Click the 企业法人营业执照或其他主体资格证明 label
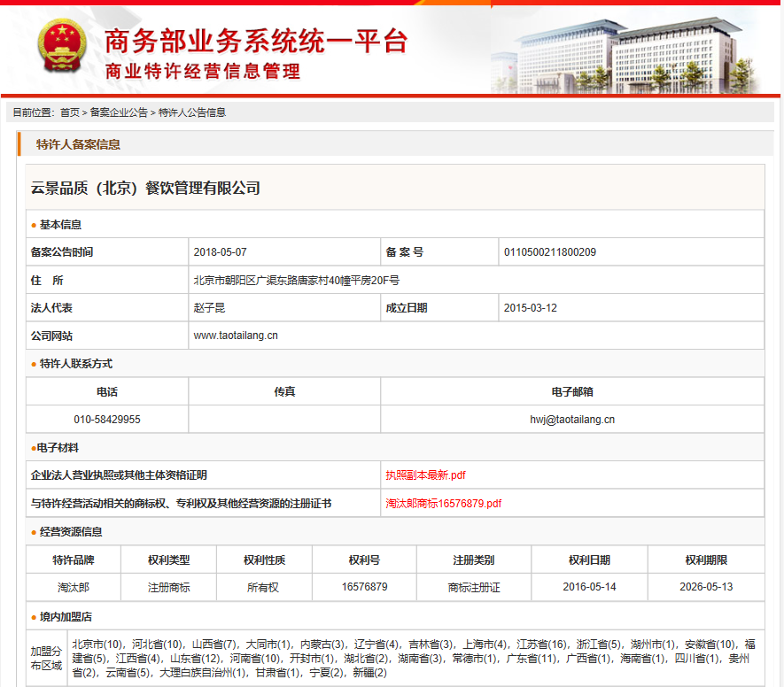Viewport: 784px width, 687px height. [119, 475]
